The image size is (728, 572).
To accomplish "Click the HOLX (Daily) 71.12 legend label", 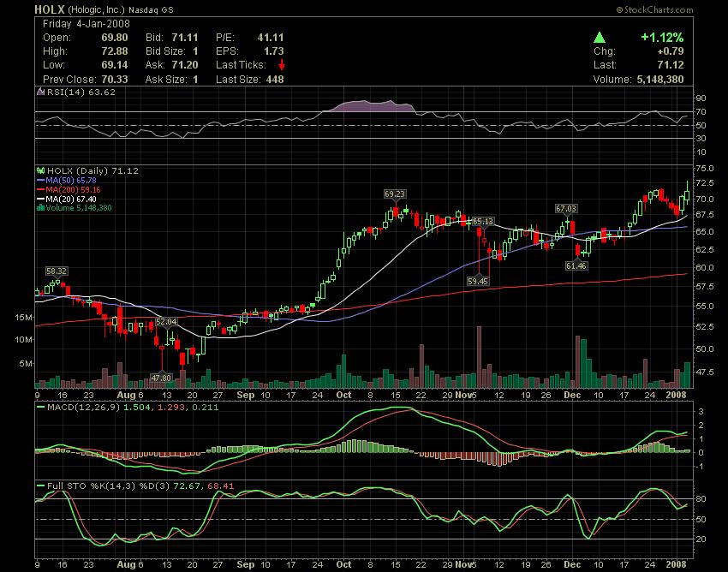I will [x=92, y=171].
